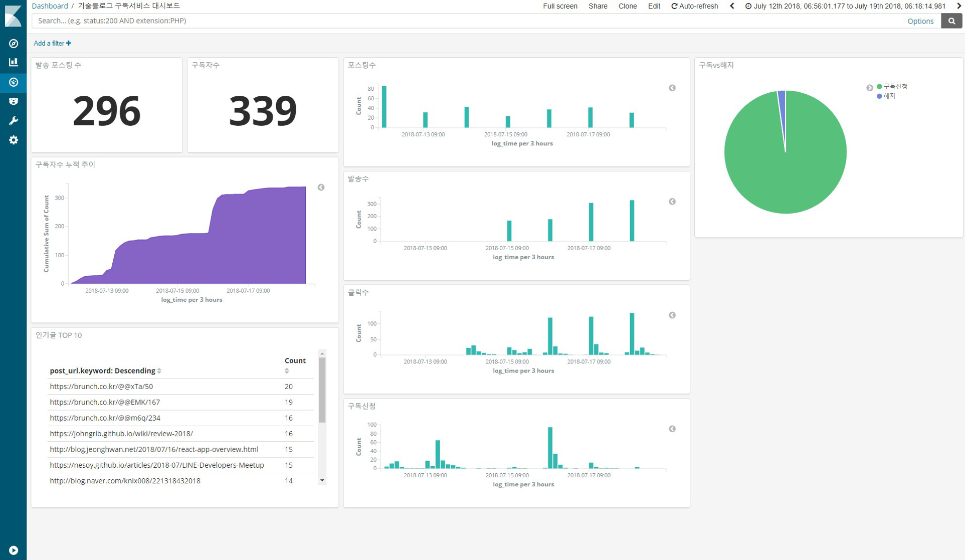Open Management via the gear icon
965x560 pixels.
click(14, 140)
